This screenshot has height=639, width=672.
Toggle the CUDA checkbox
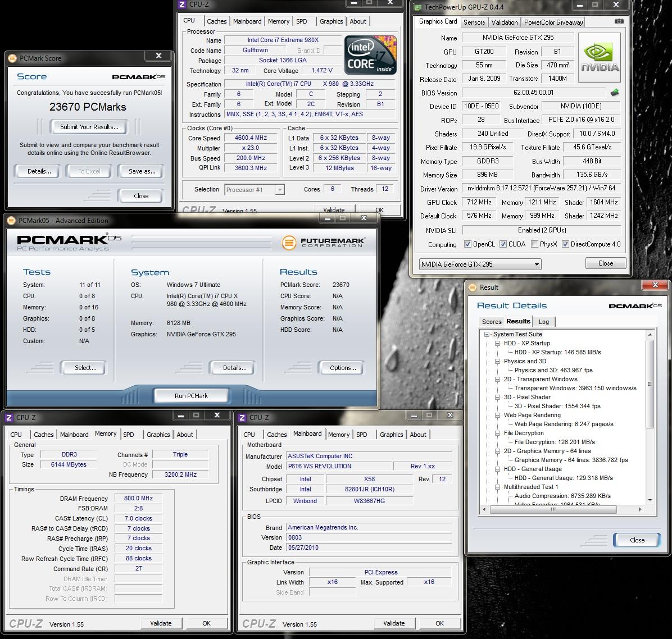tap(503, 244)
